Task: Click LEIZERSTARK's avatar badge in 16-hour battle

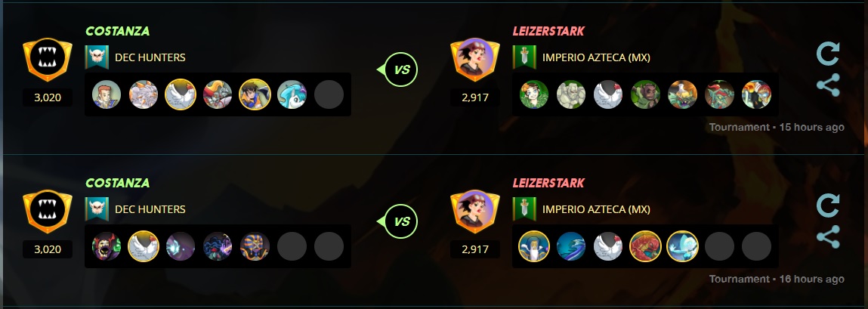Action: point(475,211)
